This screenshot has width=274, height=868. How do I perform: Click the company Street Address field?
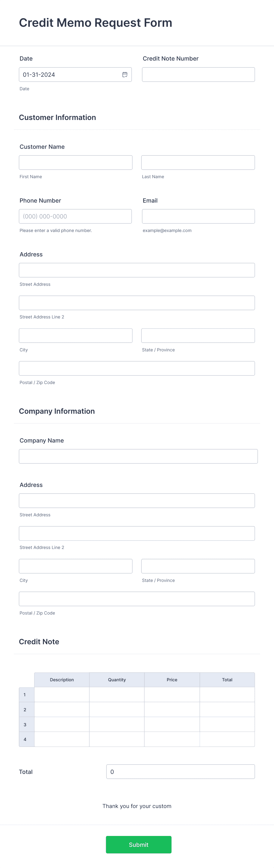(x=137, y=500)
